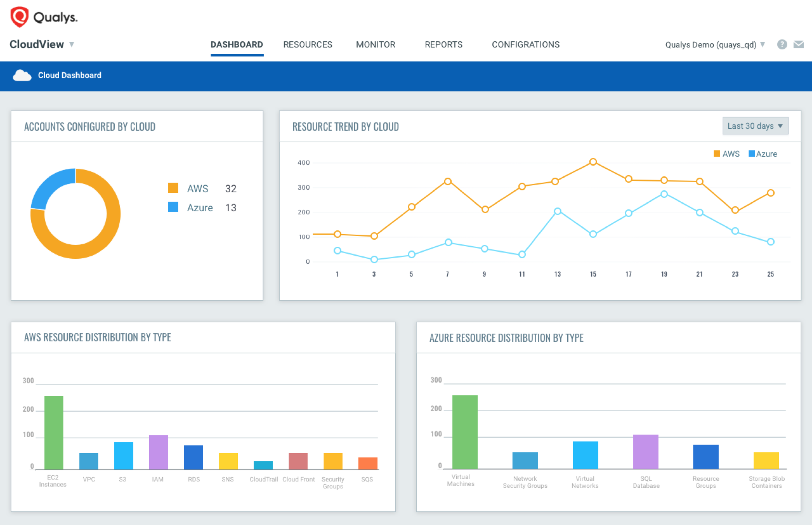The height and width of the screenshot is (525, 812).
Task: Click the orange AWS color swatch in the donut legend
Action: (173, 188)
